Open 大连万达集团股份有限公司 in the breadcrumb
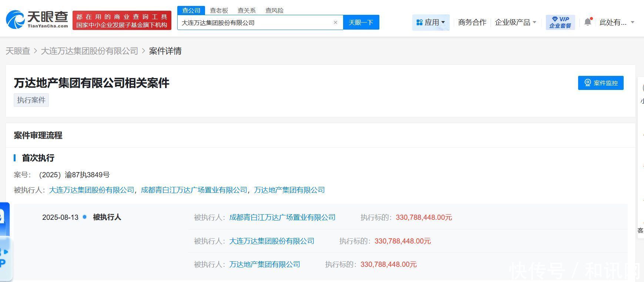The image size is (644, 282). (x=89, y=51)
